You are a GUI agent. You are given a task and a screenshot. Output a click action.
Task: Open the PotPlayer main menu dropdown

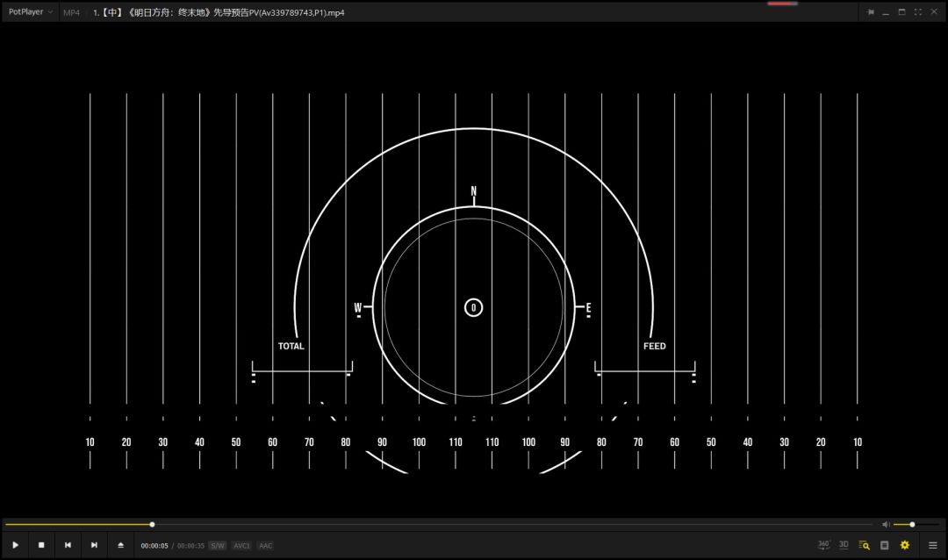click(x=30, y=12)
